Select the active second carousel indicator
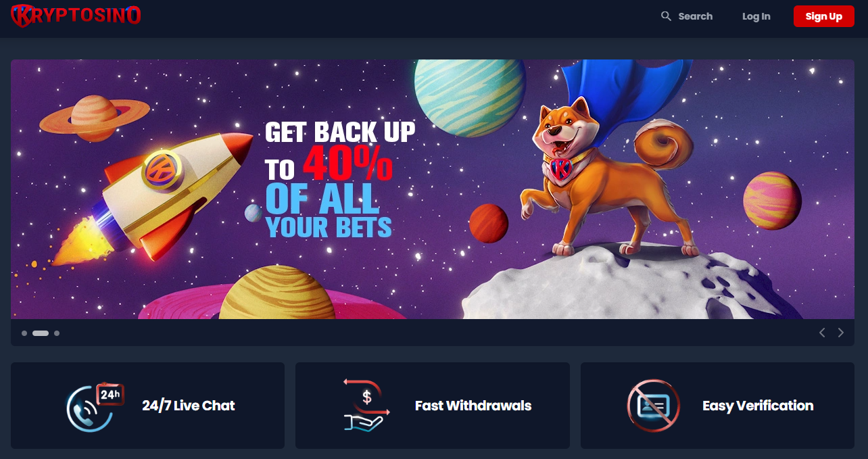Image resolution: width=868 pixels, height=459 pixels. click(x=41, y=333)
